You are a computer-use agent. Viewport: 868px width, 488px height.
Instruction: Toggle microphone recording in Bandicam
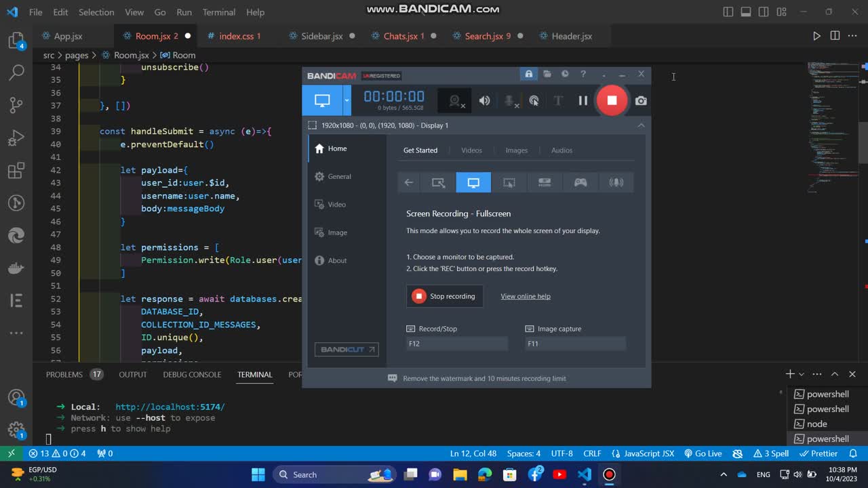[x=510, y=100]
